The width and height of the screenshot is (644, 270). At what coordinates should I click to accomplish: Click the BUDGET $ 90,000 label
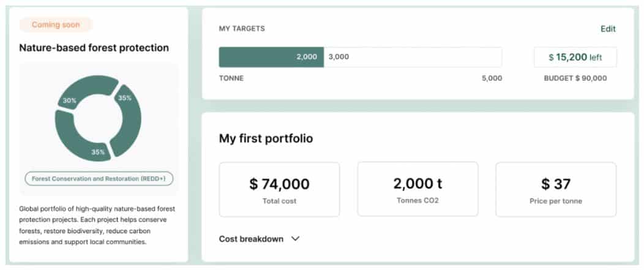[x=575, y=78]
